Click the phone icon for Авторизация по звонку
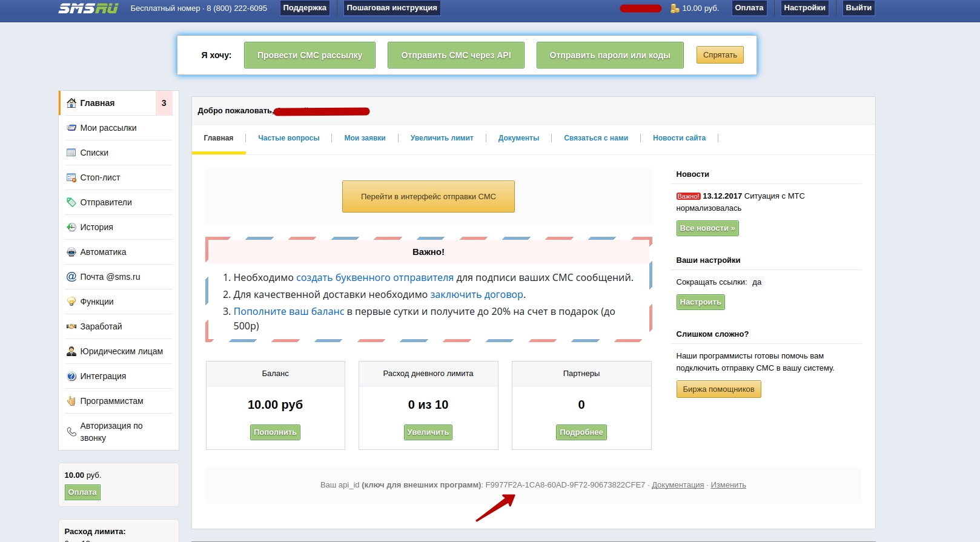The image size is (980, 542). click(x=71, y=432)
